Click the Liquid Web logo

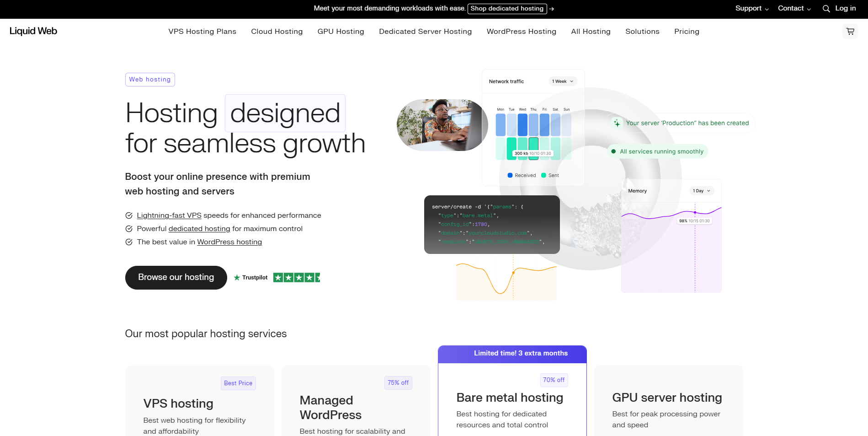[33, 31]
